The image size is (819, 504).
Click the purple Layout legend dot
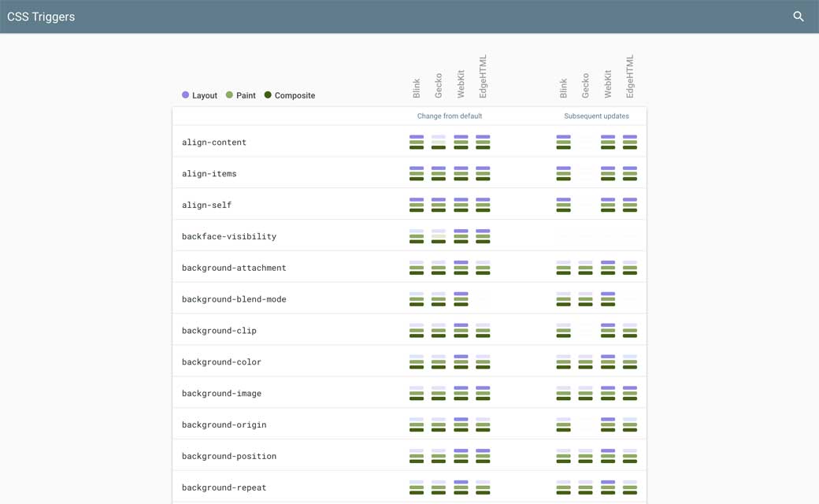pos(186,94)
